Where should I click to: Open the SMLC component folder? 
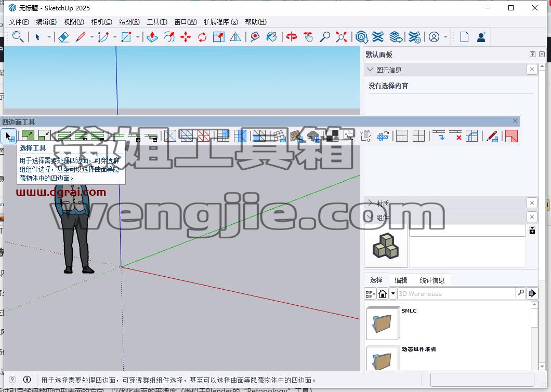coord(384,323)
